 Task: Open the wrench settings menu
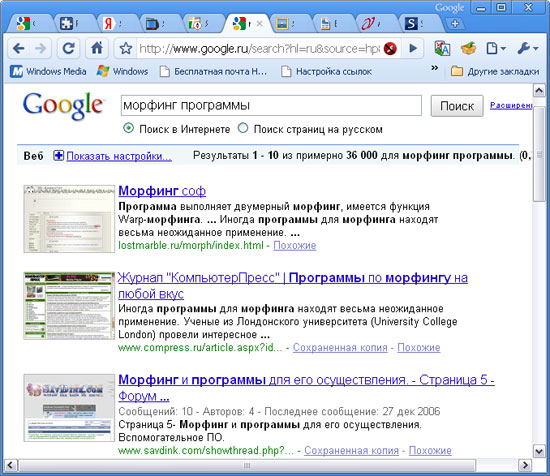point(528,48)
